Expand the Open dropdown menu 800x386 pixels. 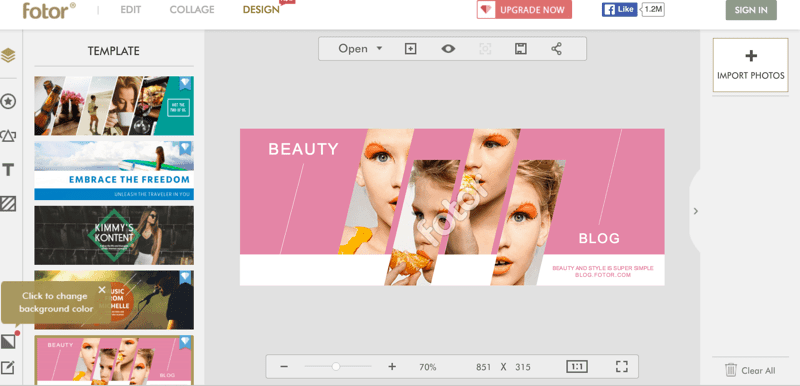(x=360, y=49)
